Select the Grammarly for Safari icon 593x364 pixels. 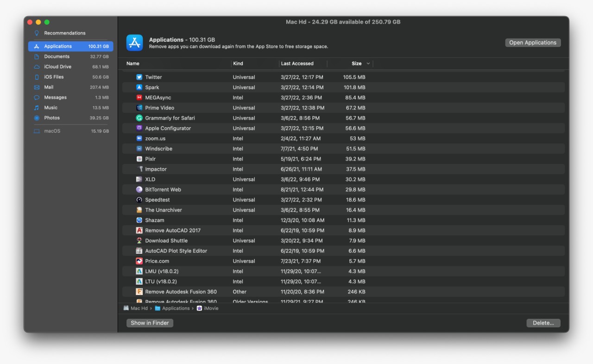(139, 118)
